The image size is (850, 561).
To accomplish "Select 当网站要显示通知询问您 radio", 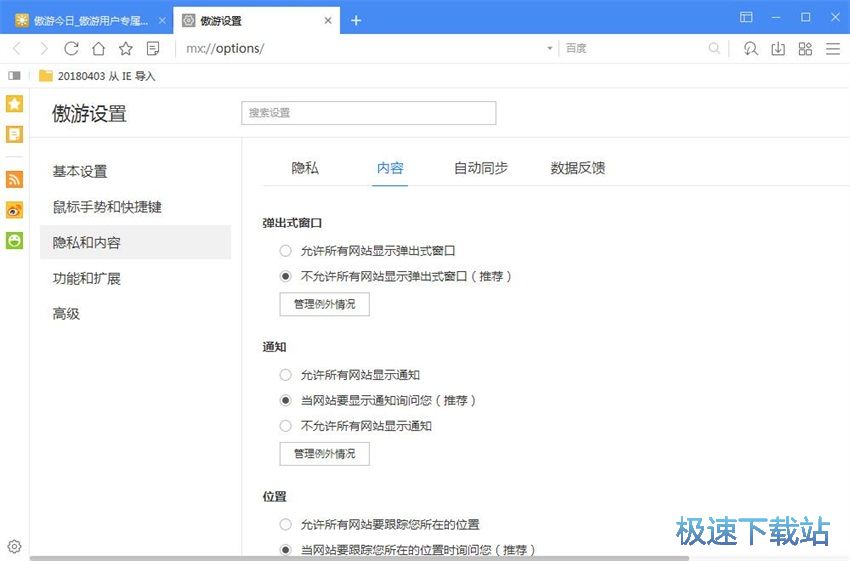I will tap(285, 400).
